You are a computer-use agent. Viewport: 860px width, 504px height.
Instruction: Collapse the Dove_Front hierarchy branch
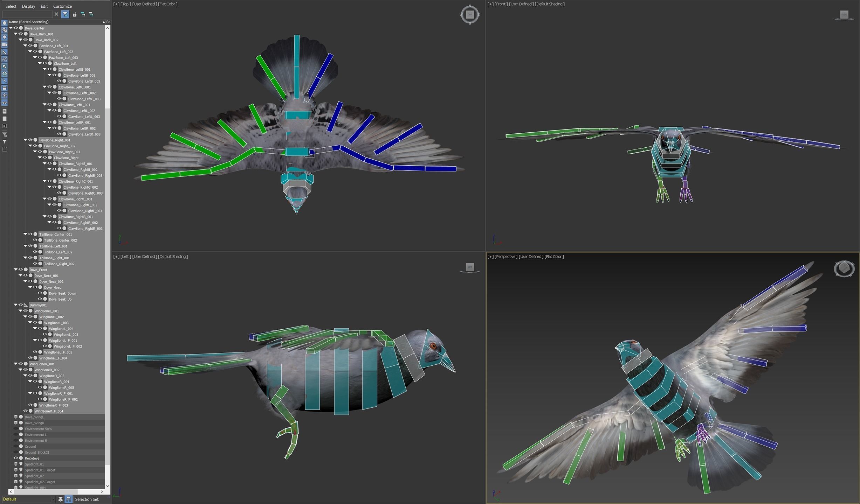click(x=15, y=269)
